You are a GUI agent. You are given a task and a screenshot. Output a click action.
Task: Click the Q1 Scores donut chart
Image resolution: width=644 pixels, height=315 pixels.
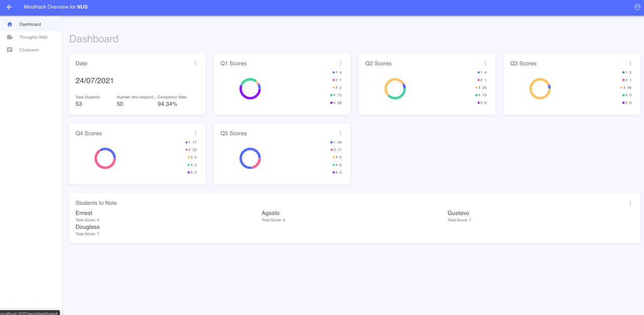[250, 89]
